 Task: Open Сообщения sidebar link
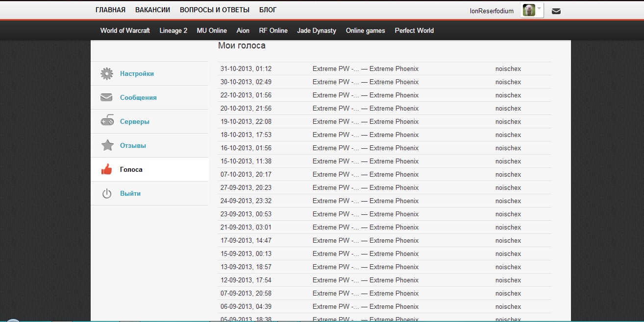coord(138,98)
